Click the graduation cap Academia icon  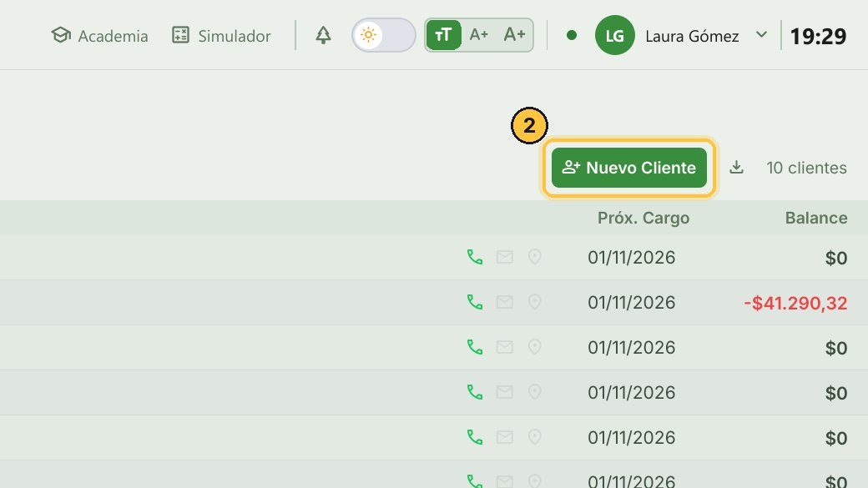coord(61,35)
